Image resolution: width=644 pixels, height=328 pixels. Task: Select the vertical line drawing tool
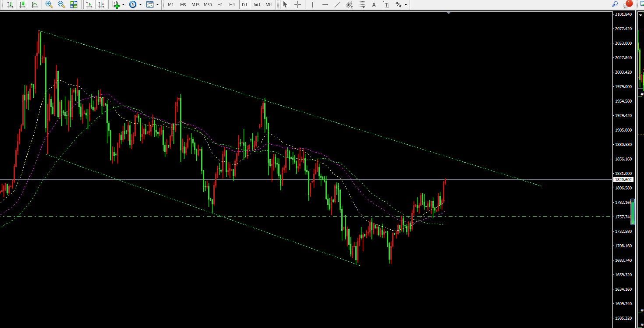tap(312, 4)
